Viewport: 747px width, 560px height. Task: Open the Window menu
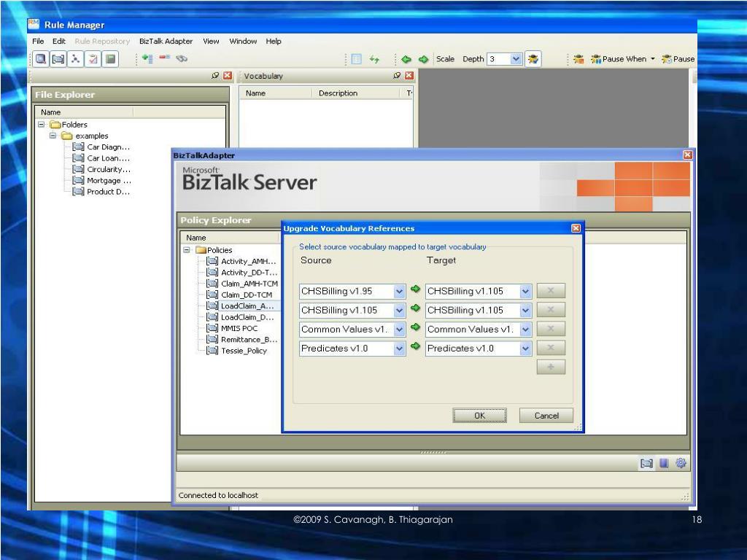tap(243, 42)
